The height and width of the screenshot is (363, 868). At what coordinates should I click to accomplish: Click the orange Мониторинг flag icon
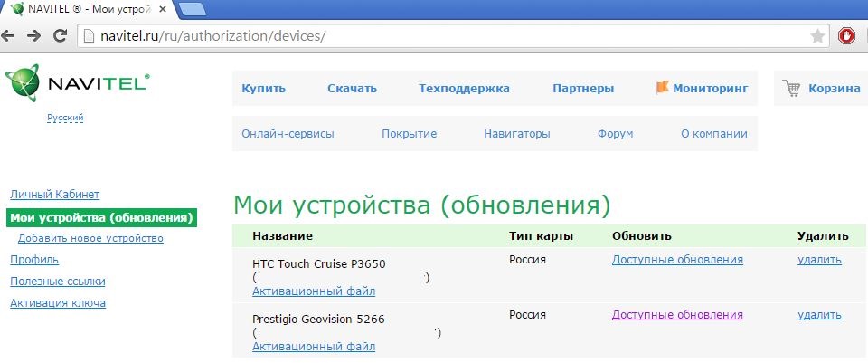[x=662, y=88]
